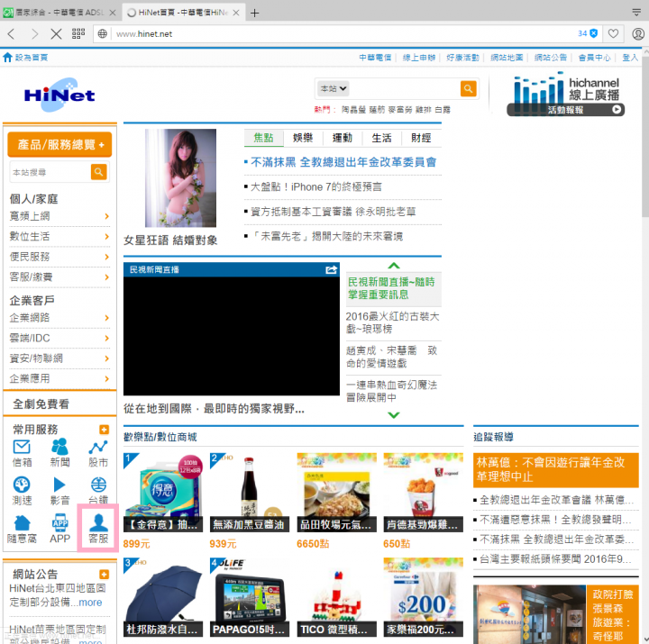Expand 常用服務 with plus icon

click(104, 430)
